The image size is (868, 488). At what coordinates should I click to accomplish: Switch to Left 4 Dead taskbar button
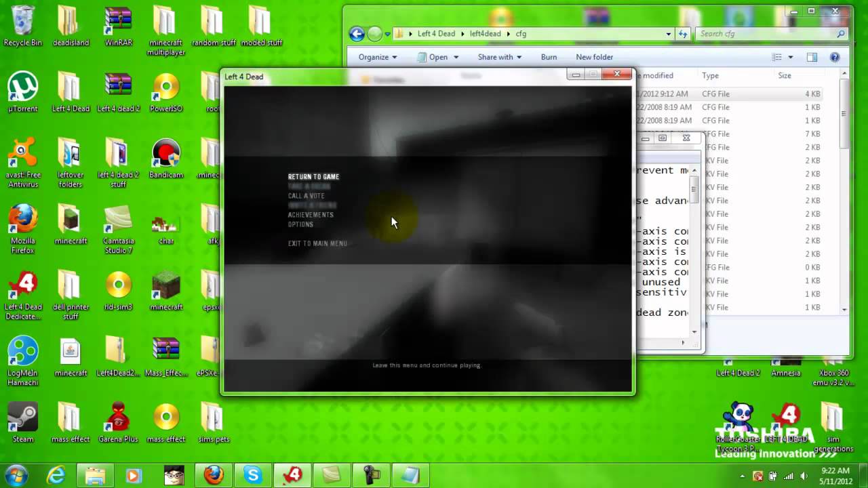(292, 476)
